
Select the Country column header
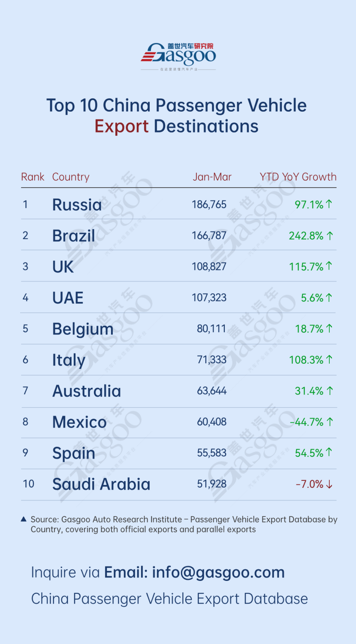(x=71, y=177)
